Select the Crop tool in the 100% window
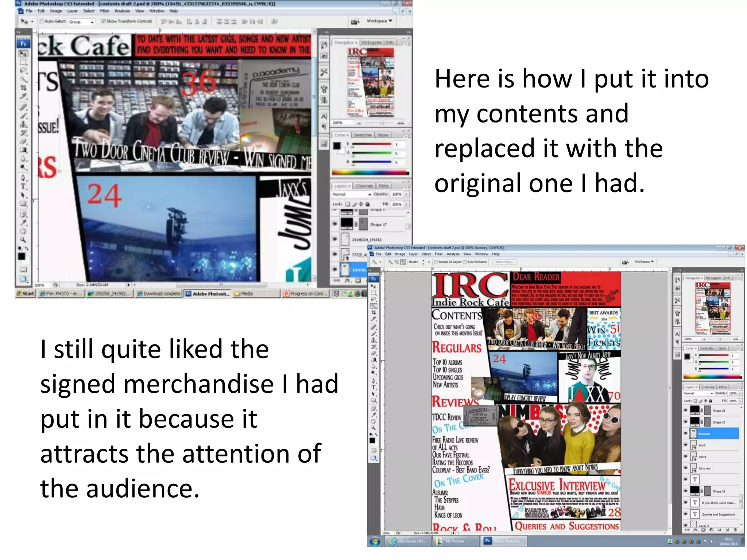This screenshot has height=560, width=747. pos(373,312)
